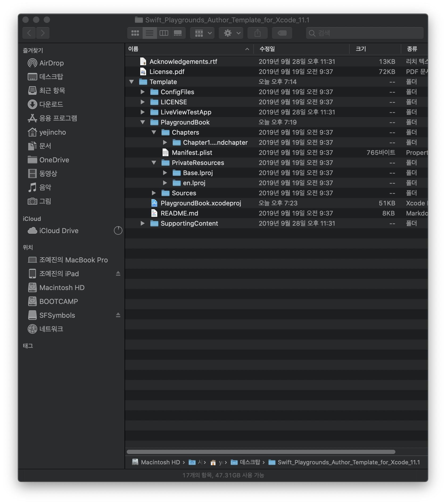Expand the Base.lproj folder
This screenshot has width=446, height=504.
point(165,173)
